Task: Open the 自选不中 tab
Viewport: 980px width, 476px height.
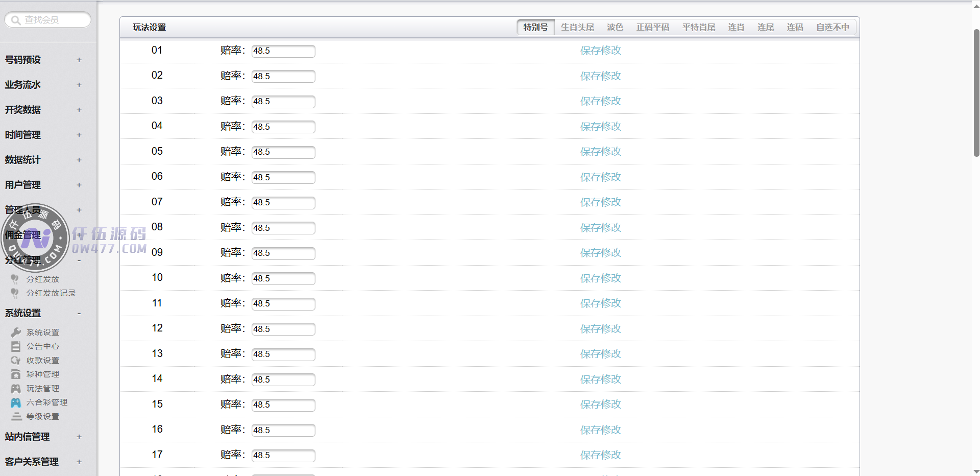Action: (x=832, y=28)
